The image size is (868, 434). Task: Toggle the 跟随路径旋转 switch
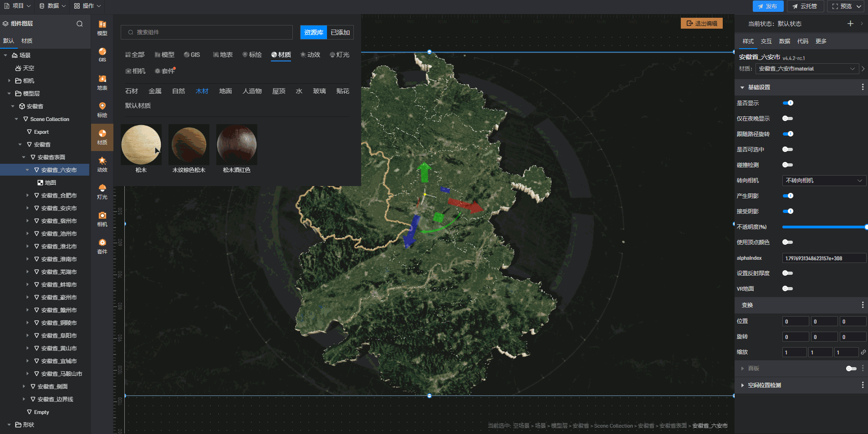point(788,134)
